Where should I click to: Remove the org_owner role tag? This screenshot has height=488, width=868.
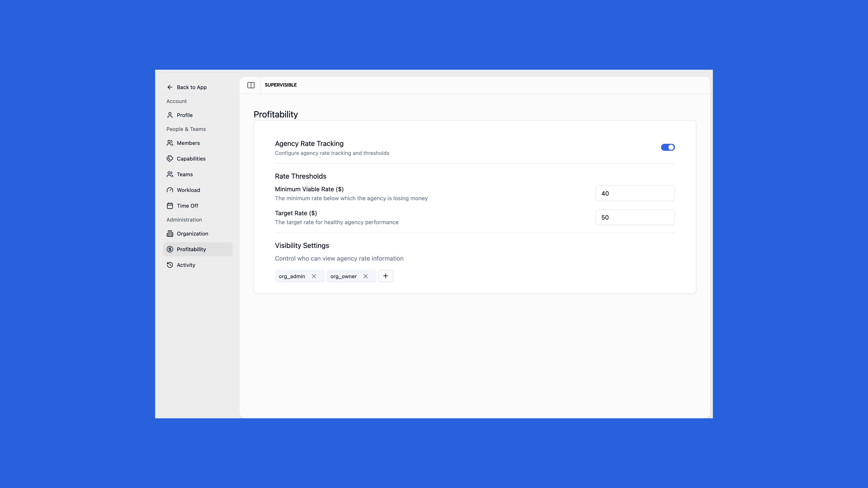pyautogui.click(x=365, y=276)
